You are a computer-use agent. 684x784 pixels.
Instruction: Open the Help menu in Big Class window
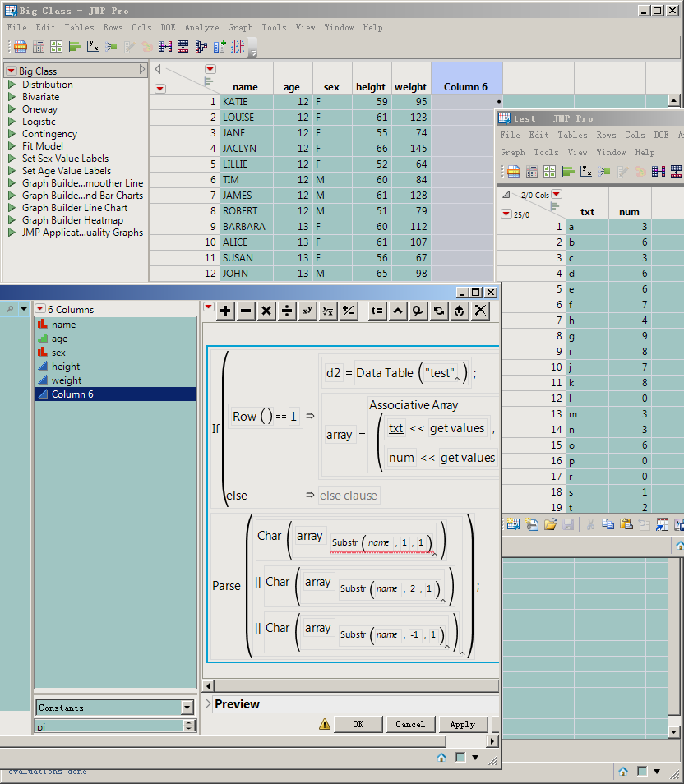coord(372,27)
